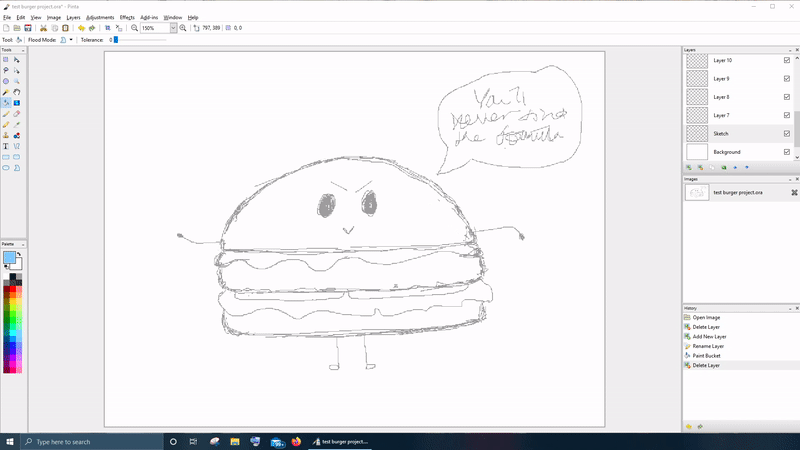800x450 pixels.
Task: Toggle visibility of Layer 10
Action: pyautogui.click(x=787, y=60)
